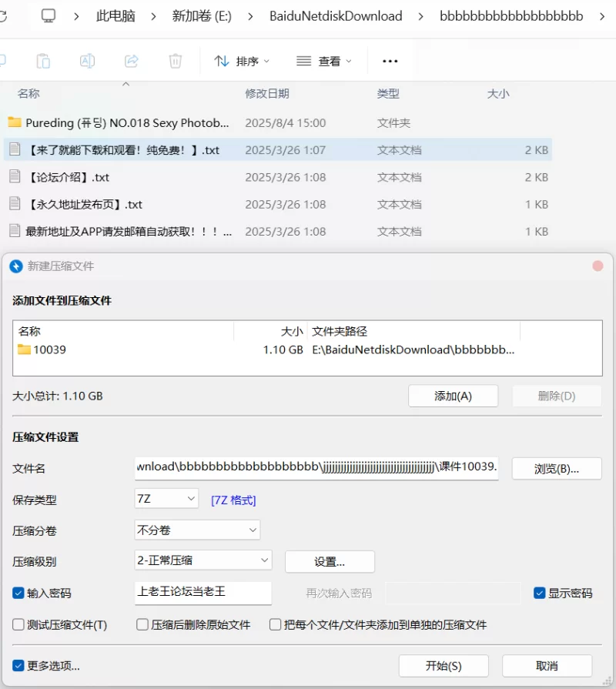Click 新加卷 (E:) in the address breadcrumb
The height and width of the screenshot is (689, 616).
[202, 16]
